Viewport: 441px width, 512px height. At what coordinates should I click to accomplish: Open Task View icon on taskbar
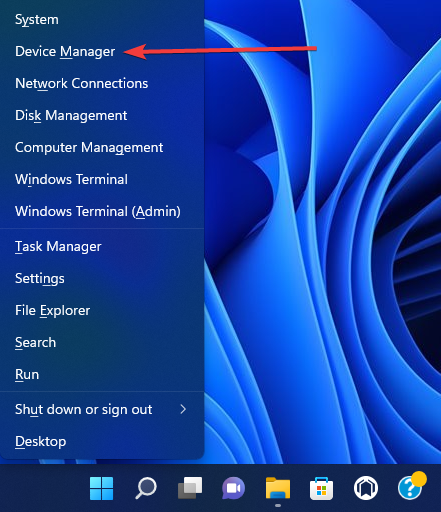[190, 488]
